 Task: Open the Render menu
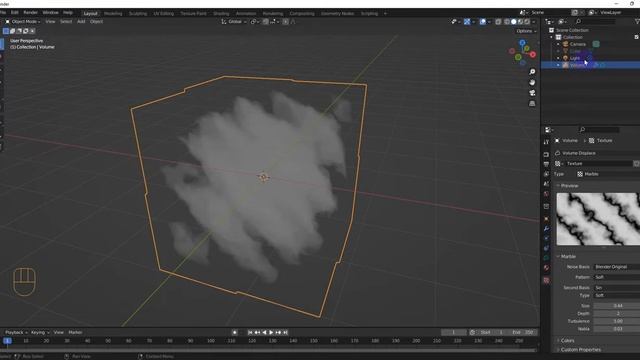click(x=31, y=13)
